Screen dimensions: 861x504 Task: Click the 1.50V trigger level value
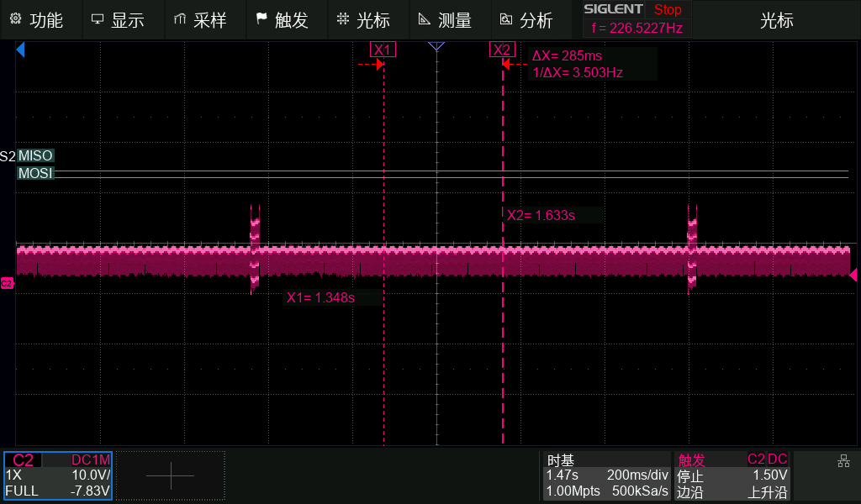tap(770, 475)
